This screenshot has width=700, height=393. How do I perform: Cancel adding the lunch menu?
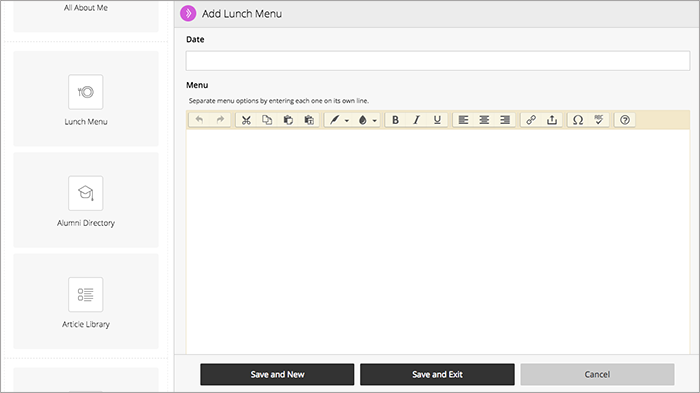[597, 374]
